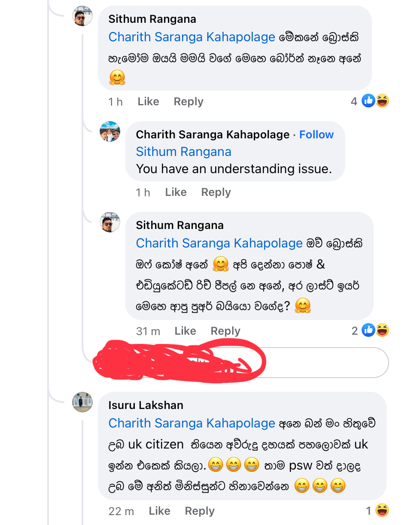This screenshot has height=525, width=420.
Task: Like the comment posted 31 m ago
Action: [x=185, y=331]
